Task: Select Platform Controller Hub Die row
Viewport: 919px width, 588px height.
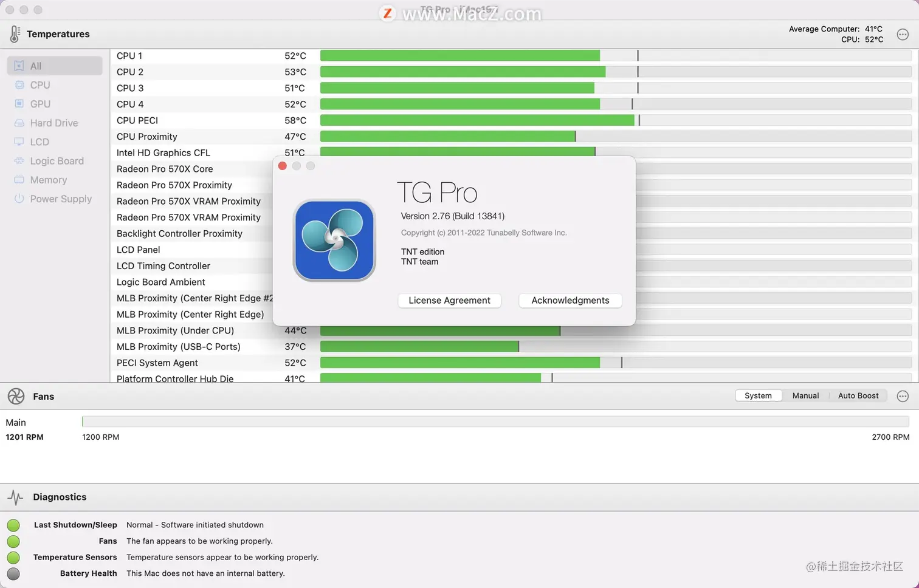Action: (x=514, y=378)
